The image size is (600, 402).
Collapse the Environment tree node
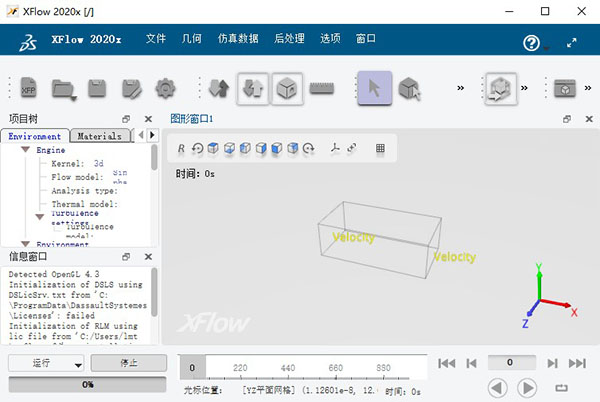tap(26, 244)
